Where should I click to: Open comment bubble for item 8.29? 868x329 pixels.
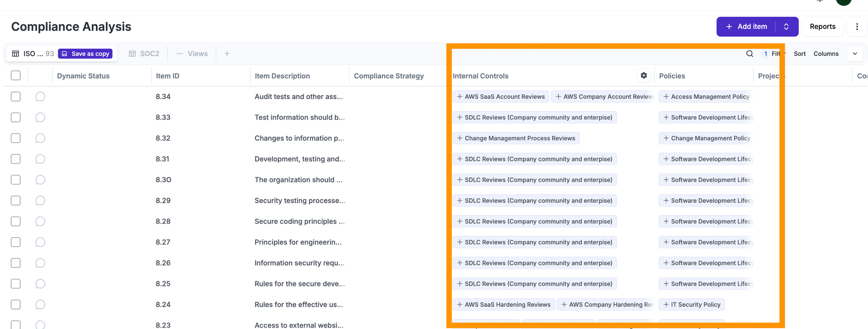point(40,200)
